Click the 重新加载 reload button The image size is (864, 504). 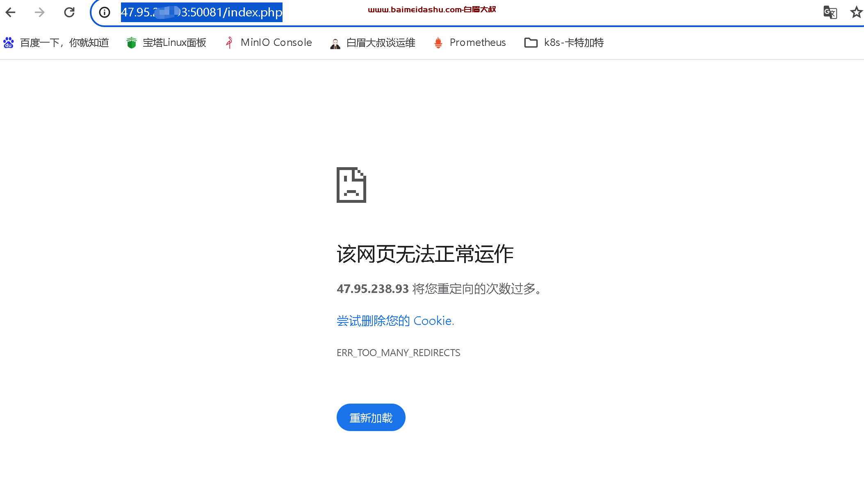tap(371, 417)
